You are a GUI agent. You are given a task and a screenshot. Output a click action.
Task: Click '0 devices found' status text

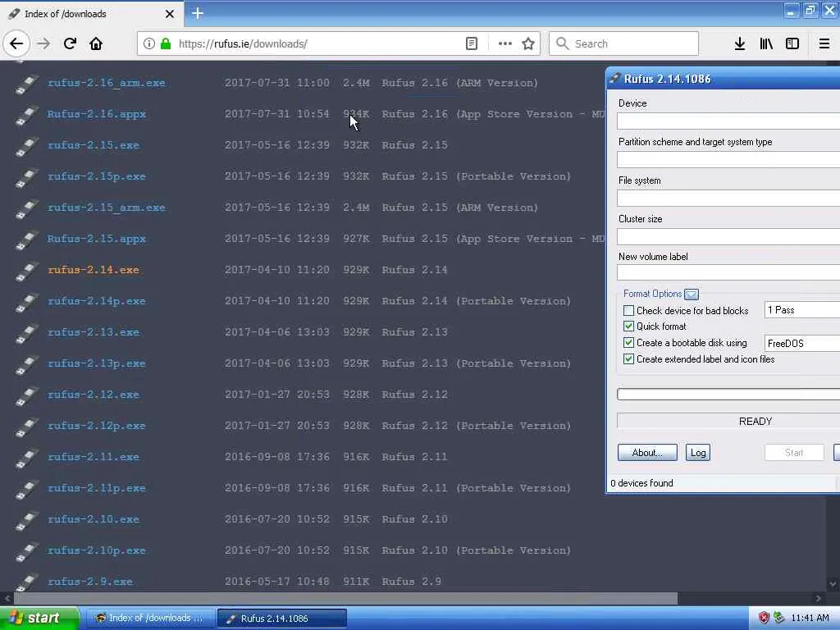point(641,483)
